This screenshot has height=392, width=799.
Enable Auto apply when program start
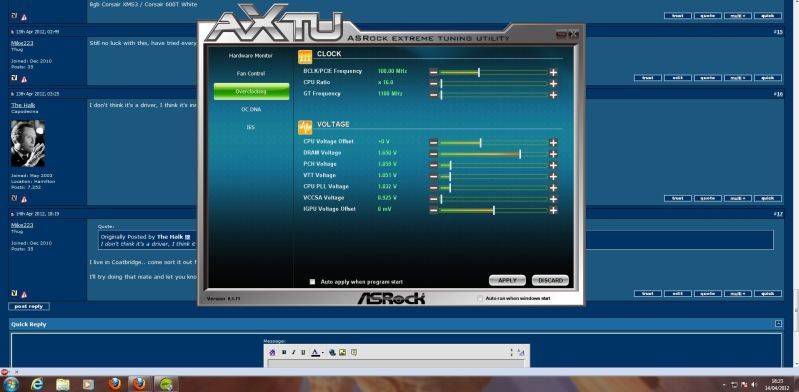(312, 281)
